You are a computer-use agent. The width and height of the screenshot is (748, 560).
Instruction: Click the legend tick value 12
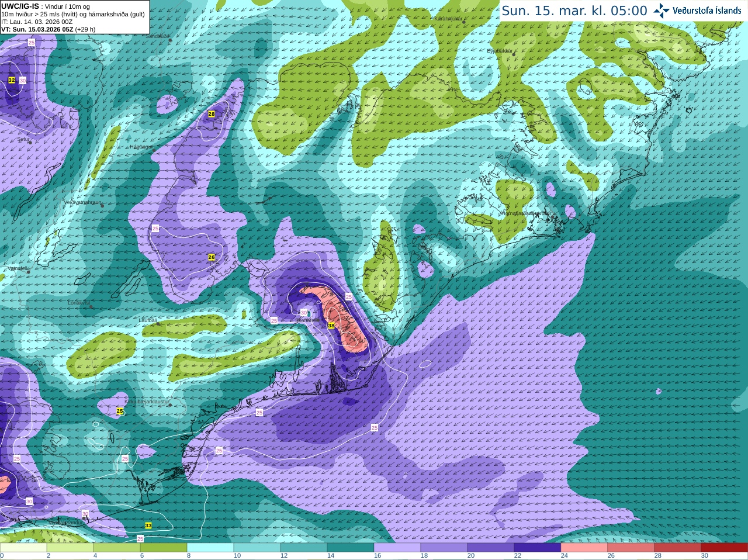coord(284,556)
